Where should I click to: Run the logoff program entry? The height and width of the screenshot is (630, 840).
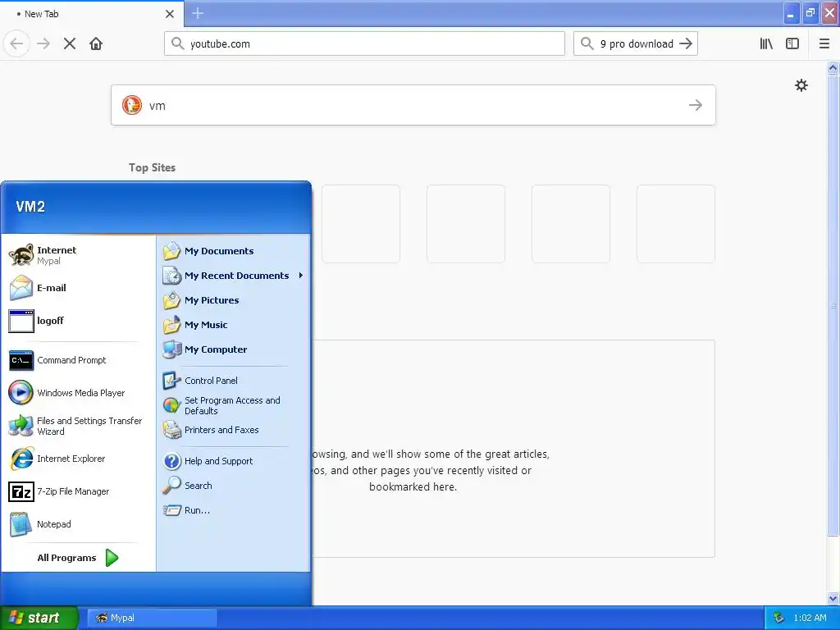[x=78, y=321]
